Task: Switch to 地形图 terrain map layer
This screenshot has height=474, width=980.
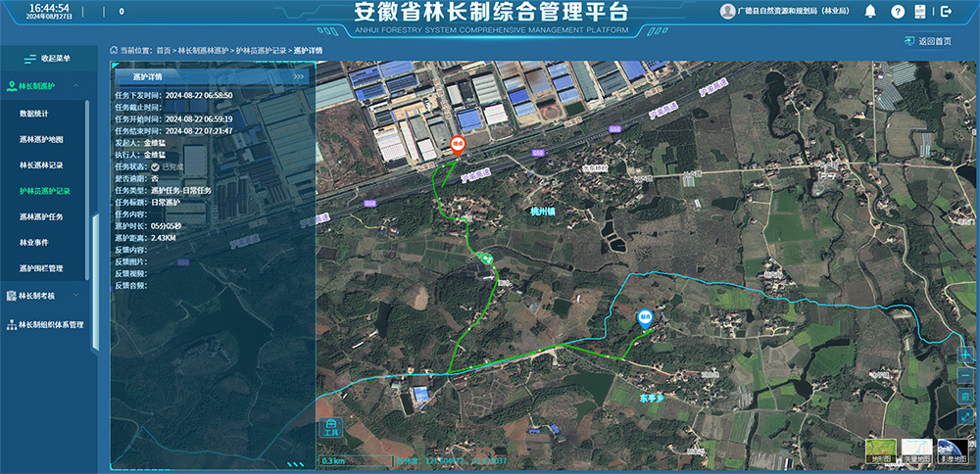Action: pos(881,450)
